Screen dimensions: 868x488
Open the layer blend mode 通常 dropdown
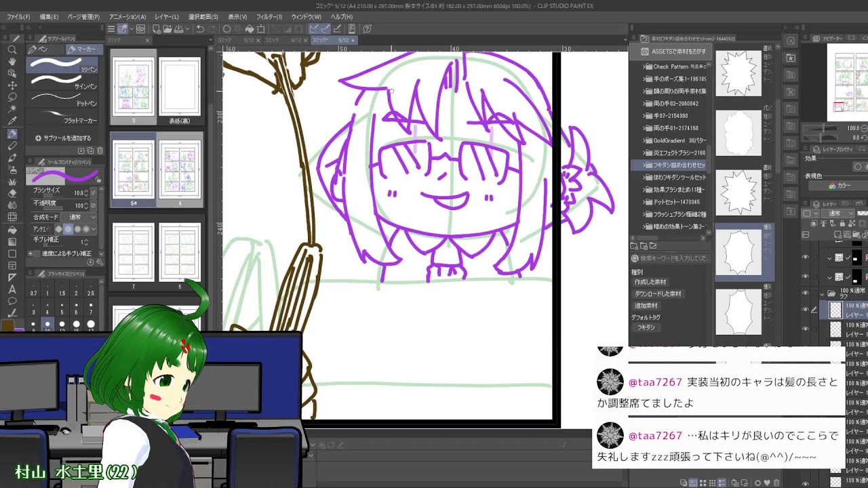pyautogui.click(x=838, y=213)
